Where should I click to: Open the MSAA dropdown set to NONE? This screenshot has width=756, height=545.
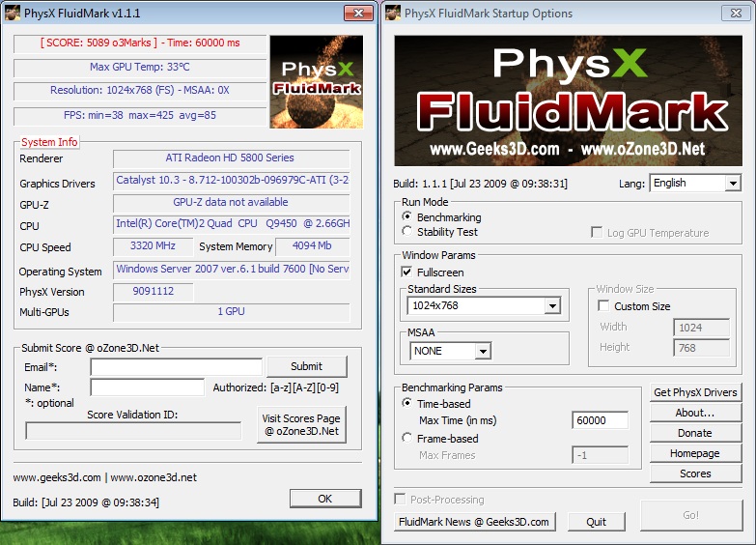point(450,351)
